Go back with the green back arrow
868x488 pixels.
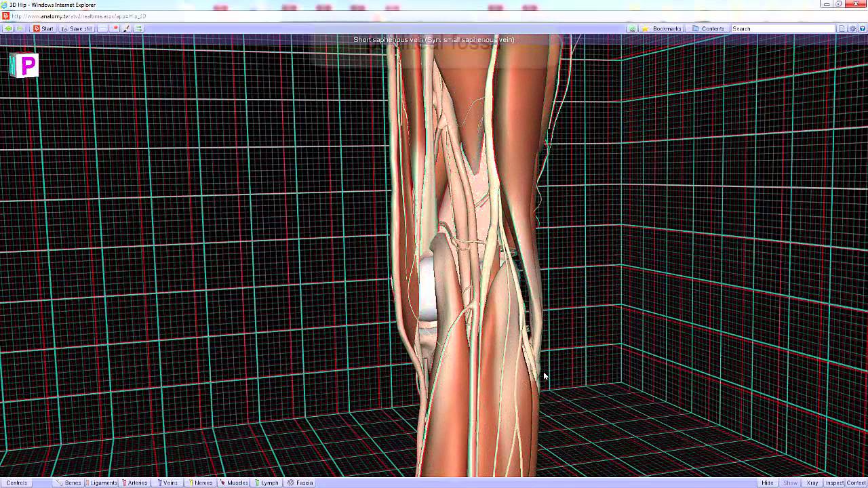(x=7, y=28)
